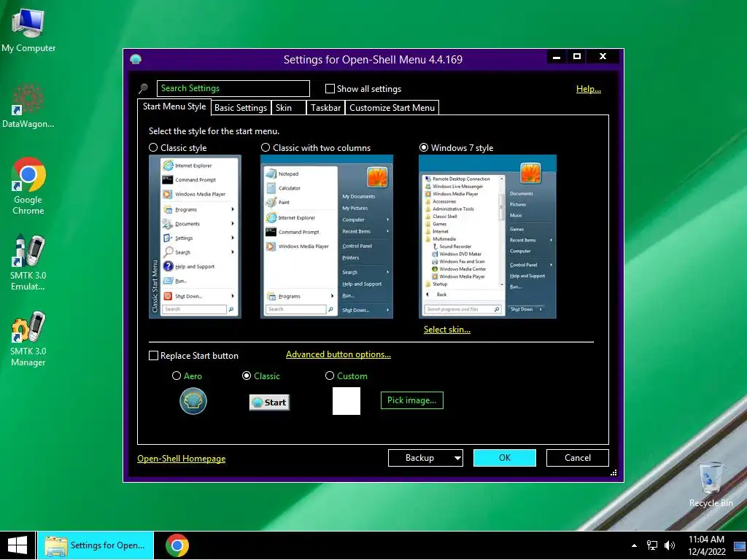Click the Windows 7 style preview image
The width and height of the screenshot is (747, 560).
pos(487,237)
